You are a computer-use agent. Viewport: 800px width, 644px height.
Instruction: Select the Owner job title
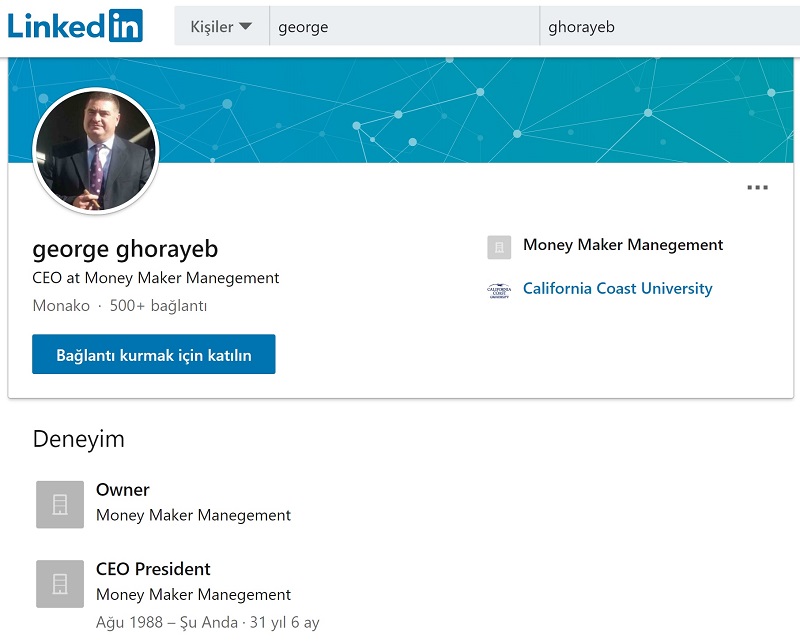click(122, 490)
